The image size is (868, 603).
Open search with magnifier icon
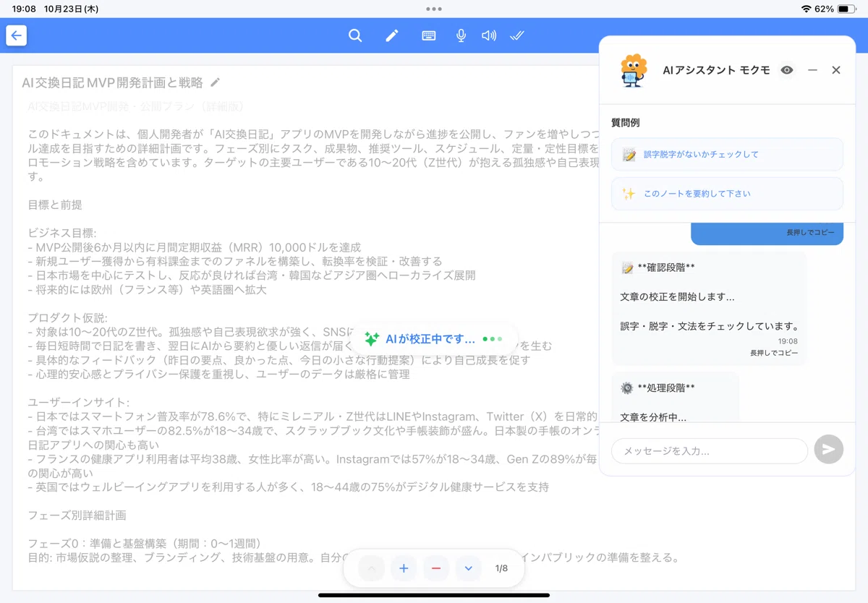point(355,35)
